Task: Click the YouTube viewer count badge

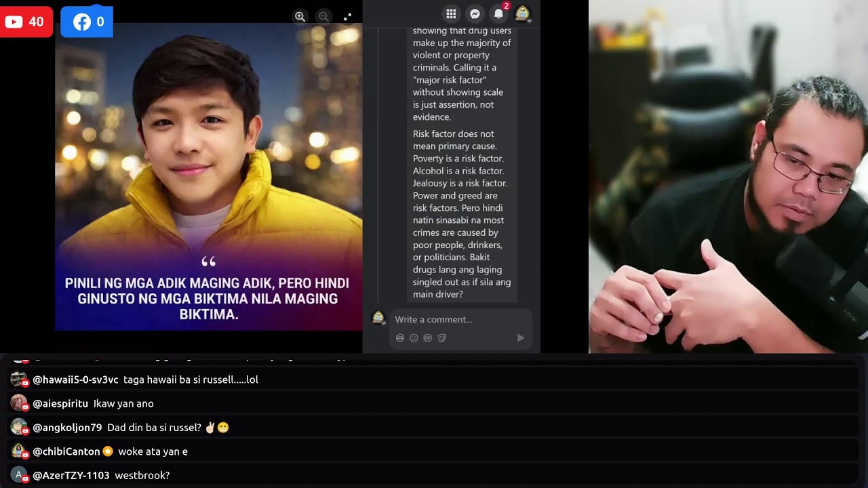Action: pyautogui.click(x=26, y=22)
